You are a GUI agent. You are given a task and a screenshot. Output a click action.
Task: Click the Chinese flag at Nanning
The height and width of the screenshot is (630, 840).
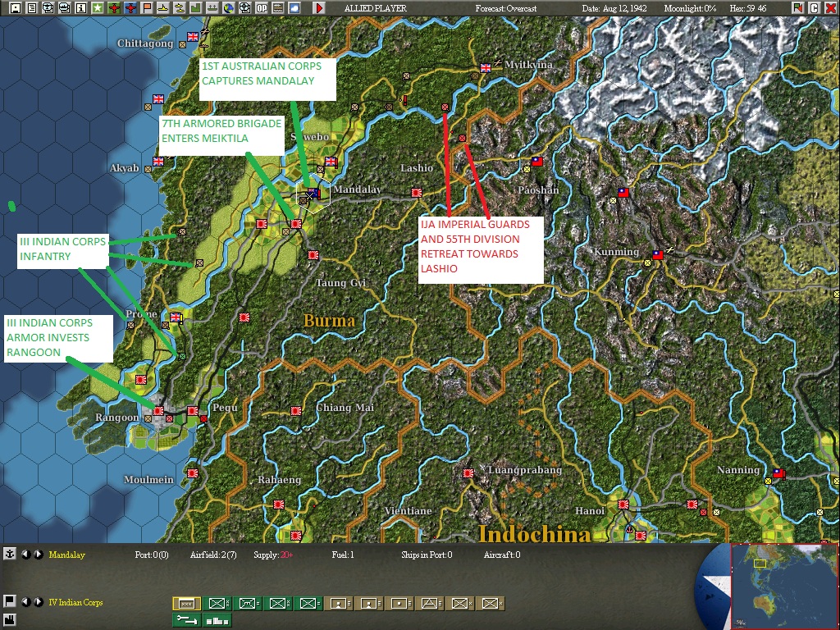779,473
